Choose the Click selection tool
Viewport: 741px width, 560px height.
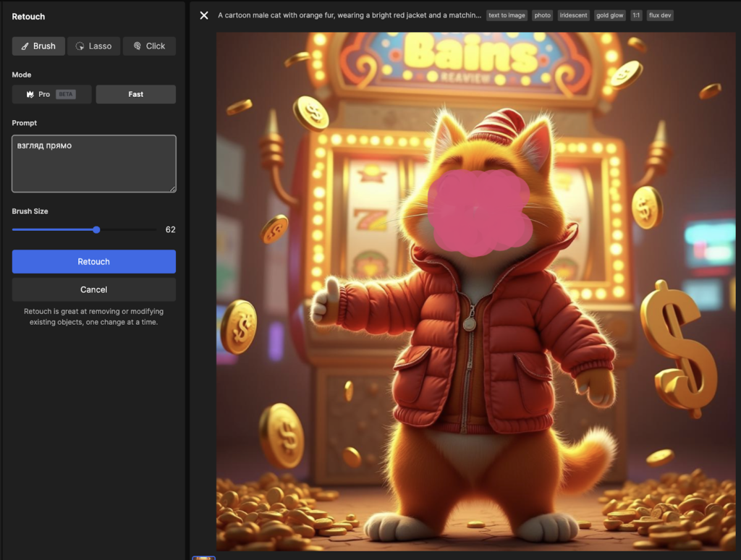pos(149,46)
